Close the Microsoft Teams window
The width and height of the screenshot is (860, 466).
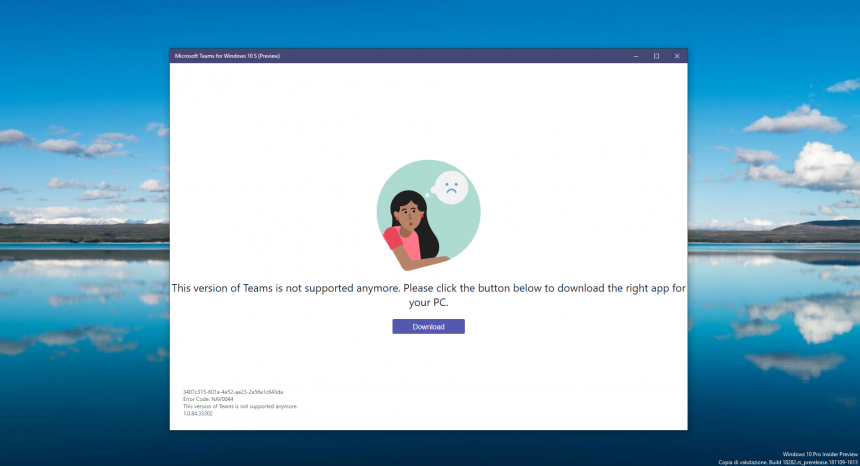pyautogui.click(x=677, y=56)
